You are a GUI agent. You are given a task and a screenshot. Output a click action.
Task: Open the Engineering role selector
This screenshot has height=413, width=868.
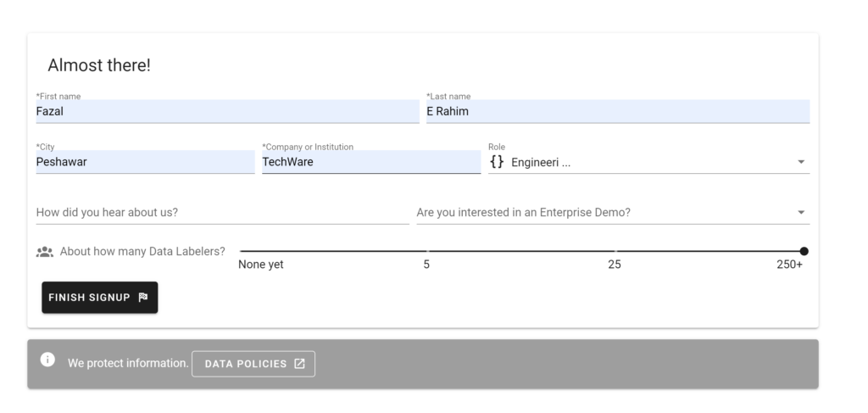[648, 162]
